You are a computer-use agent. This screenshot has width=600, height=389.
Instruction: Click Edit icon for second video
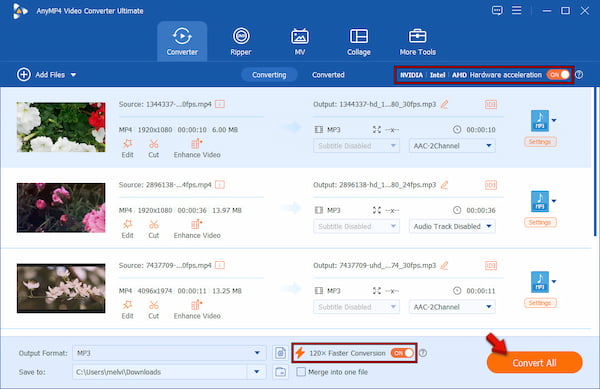(x=127, y=229)
